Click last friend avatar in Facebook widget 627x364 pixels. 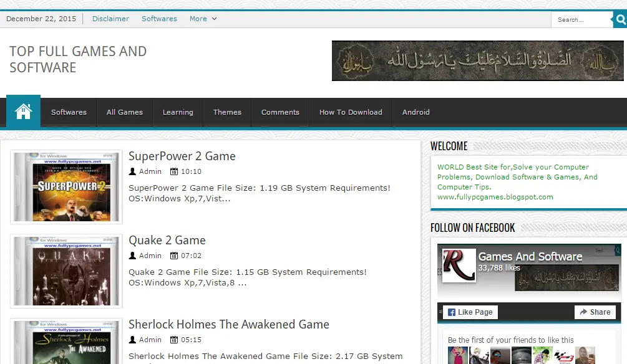coord(585,355)
